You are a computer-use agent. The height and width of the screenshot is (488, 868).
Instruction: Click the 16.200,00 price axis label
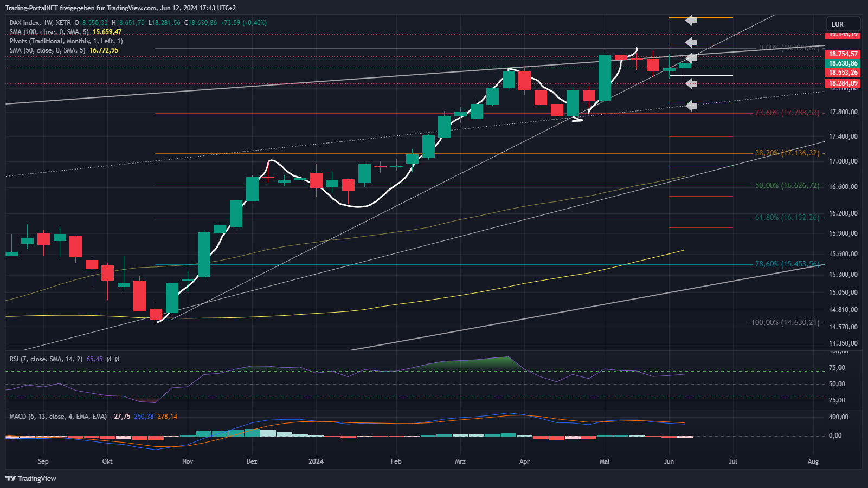(x=843, y=213)
